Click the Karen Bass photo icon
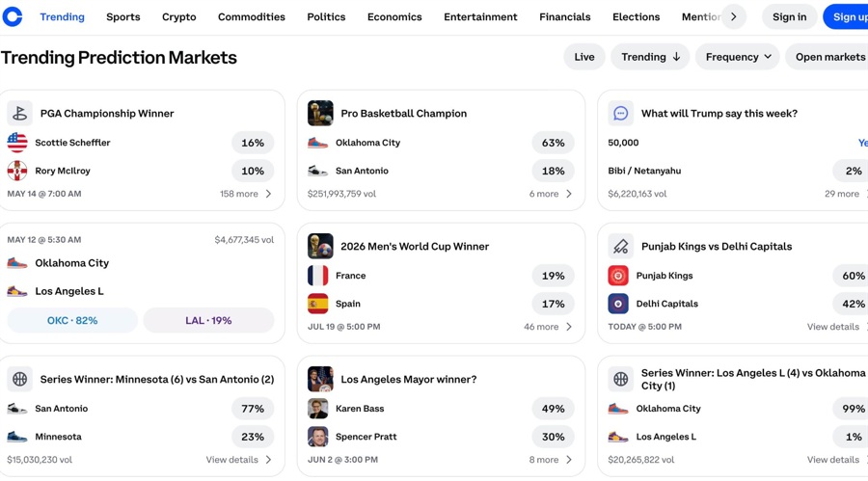Image resolution: width=868 pixels, height=481 pixels. (317, 409)
